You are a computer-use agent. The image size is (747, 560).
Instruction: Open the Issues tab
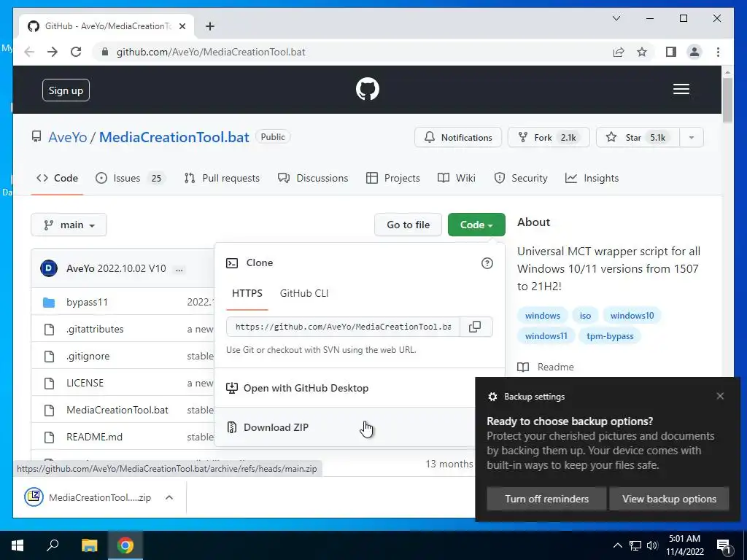coord(130,178)
